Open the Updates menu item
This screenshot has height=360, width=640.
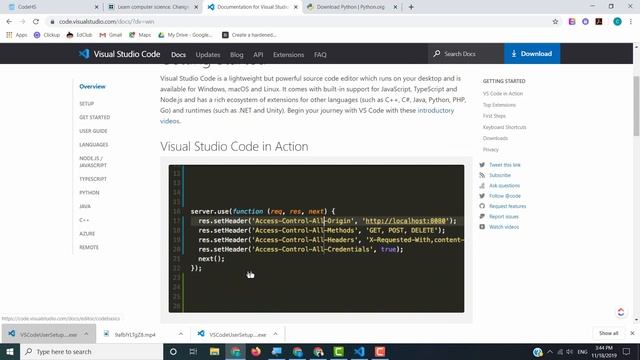pos(208,54)
